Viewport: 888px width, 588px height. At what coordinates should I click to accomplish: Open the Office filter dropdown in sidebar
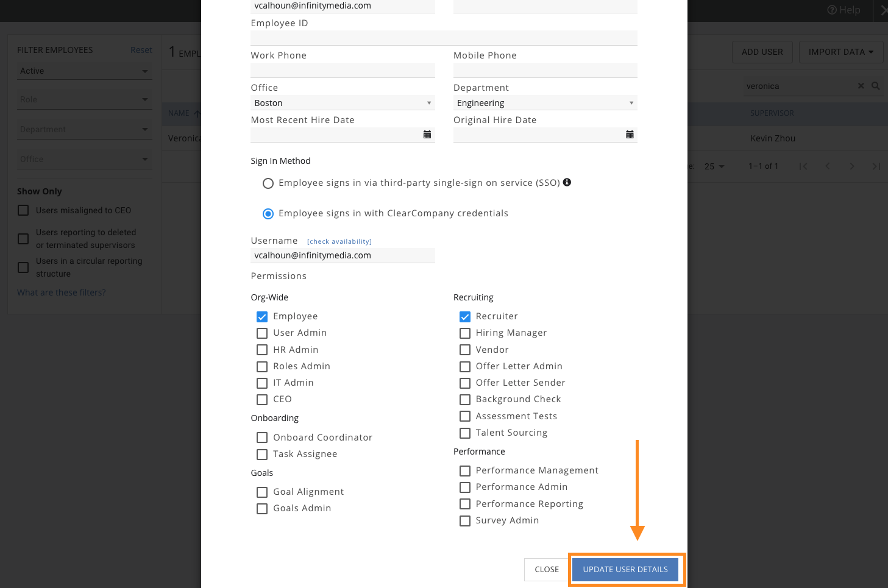(x=84, y=160)
